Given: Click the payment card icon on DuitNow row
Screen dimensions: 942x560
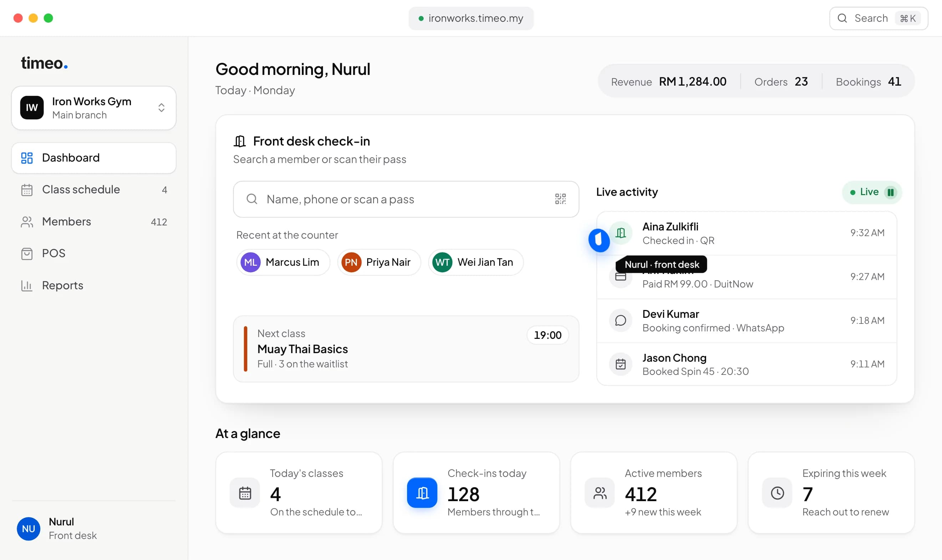Looking at the screenshot, I should click(621, 276).
